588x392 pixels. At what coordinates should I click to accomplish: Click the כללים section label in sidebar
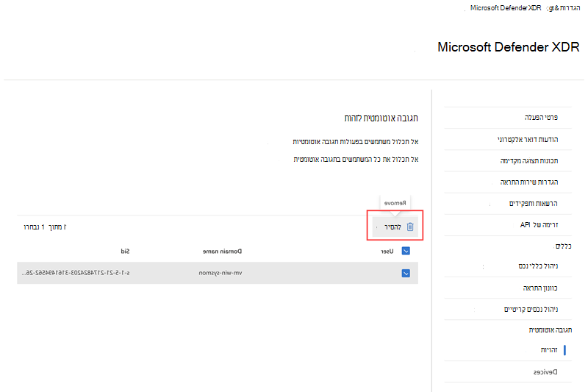[x=564, y=246]
